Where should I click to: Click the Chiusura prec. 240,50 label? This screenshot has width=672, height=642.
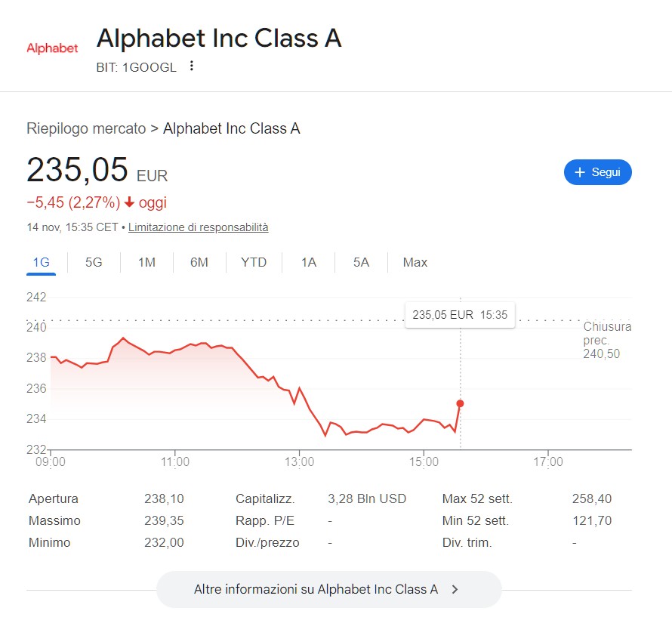(x=606, y=340)
